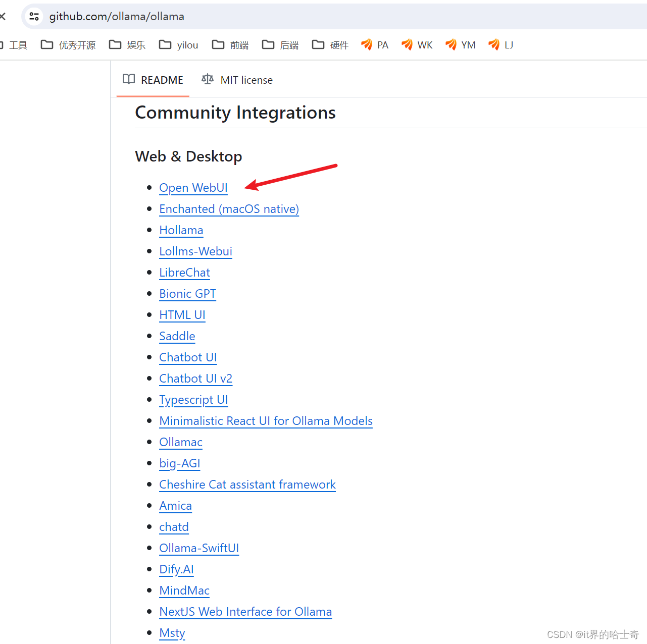Screen dimensions: 647x644
Task: Open the big-AGI link
Action: point(179,463)
